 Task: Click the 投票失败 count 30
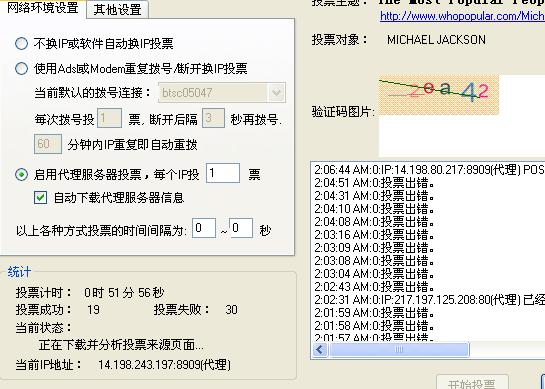click(231, 309)
